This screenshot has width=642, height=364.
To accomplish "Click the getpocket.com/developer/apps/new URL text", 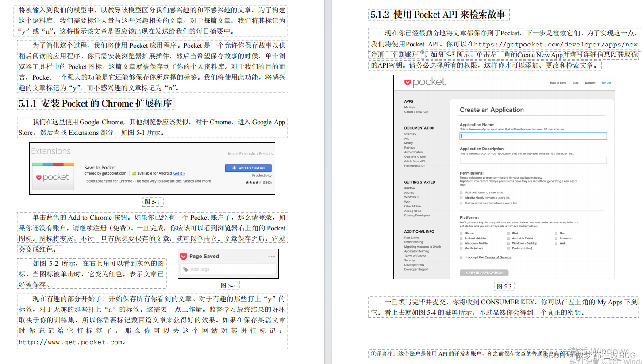I will (556, 44).
